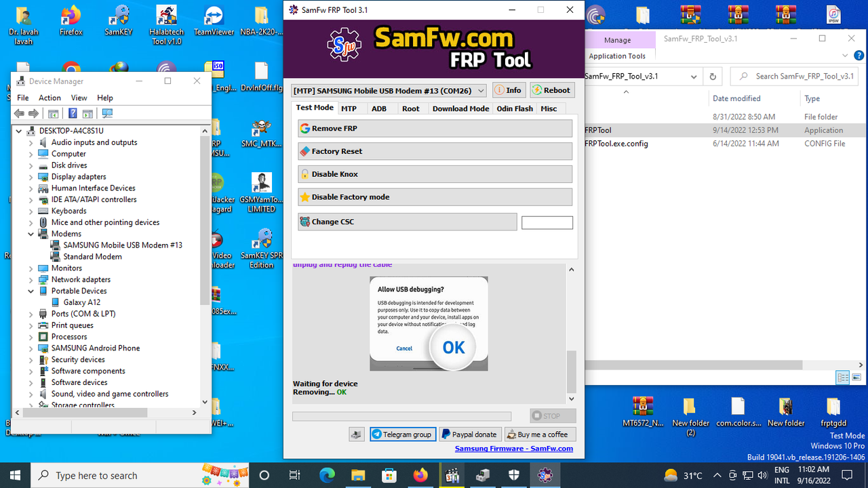Collapse the DESKTOP-A4C8S1U root node
Screen dimensions: 868x488
[19, 131]
